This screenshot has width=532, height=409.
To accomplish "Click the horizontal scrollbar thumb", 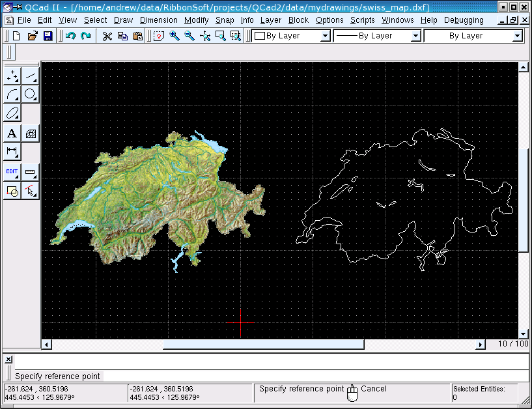I will [x=263, y=345].
